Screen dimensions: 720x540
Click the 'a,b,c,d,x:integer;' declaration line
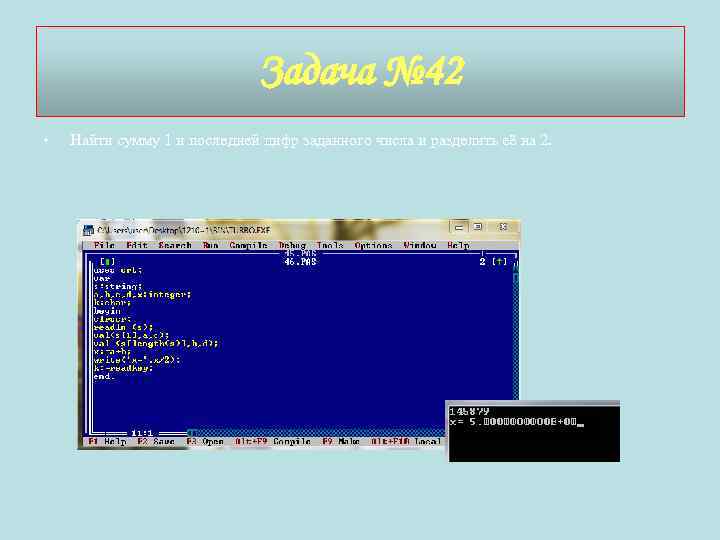click(142, 294)
